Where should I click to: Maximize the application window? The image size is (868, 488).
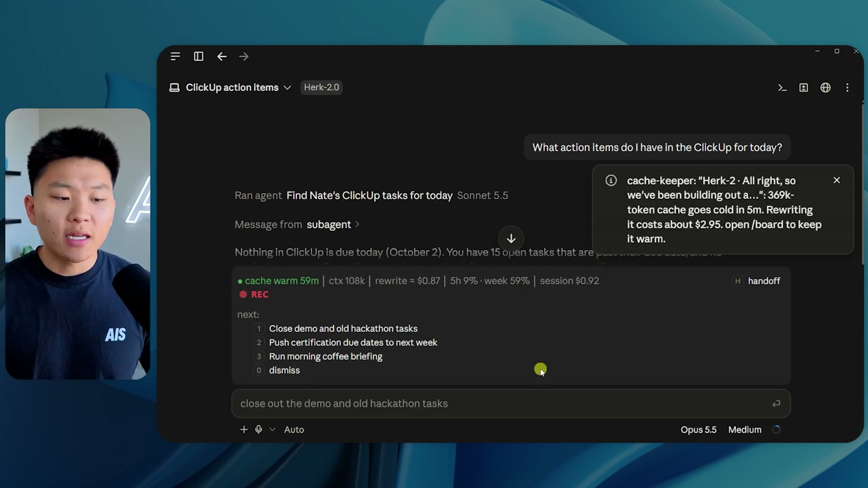(837, 51)
